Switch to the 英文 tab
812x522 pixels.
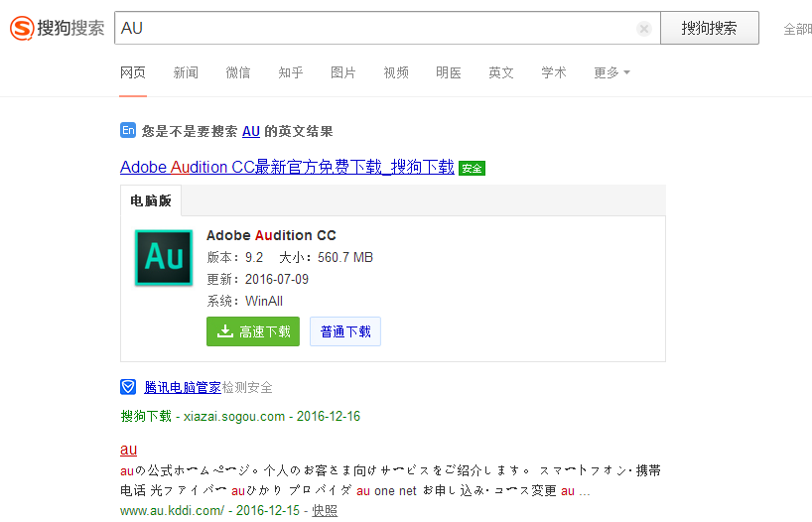(x=501, y=72)
